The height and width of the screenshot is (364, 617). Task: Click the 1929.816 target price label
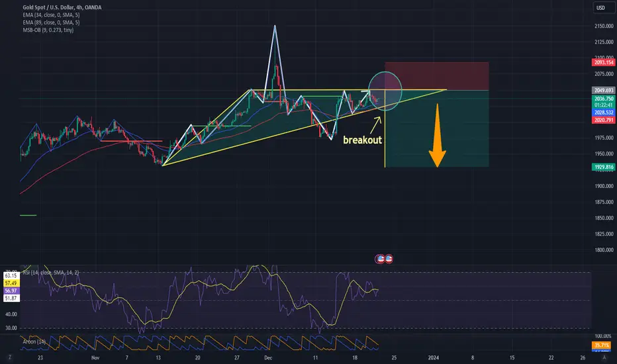[603, 167]
